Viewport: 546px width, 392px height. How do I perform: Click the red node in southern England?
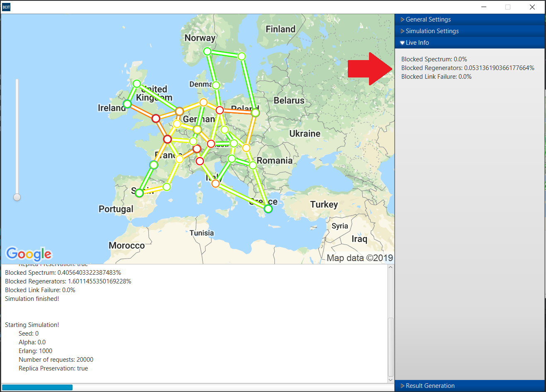[x=156, y=119]
